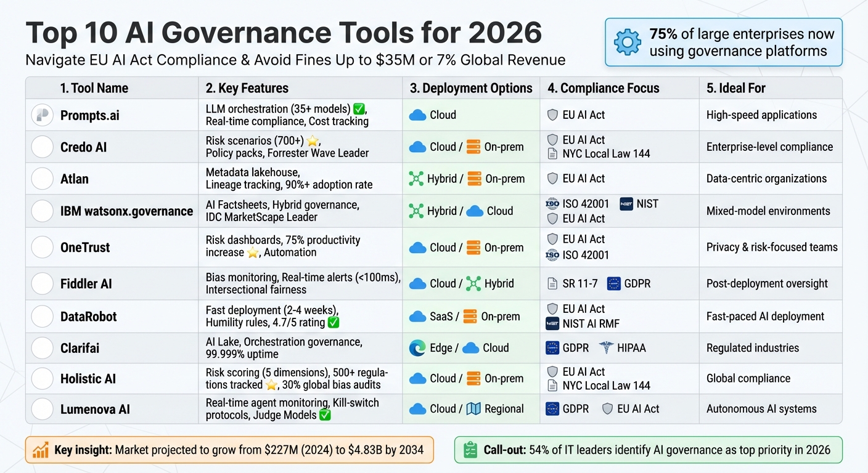Click the Key insight market projection banner

[229, 450]
